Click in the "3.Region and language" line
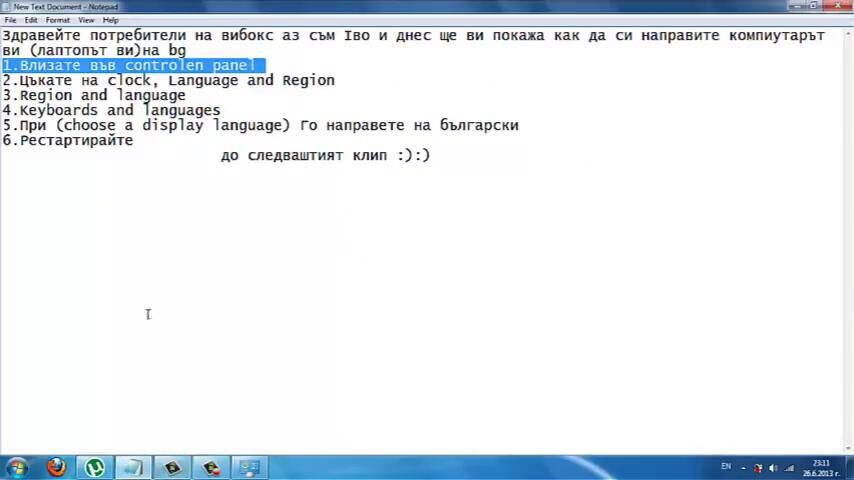The image size is (854, 480). click(102, 96)
